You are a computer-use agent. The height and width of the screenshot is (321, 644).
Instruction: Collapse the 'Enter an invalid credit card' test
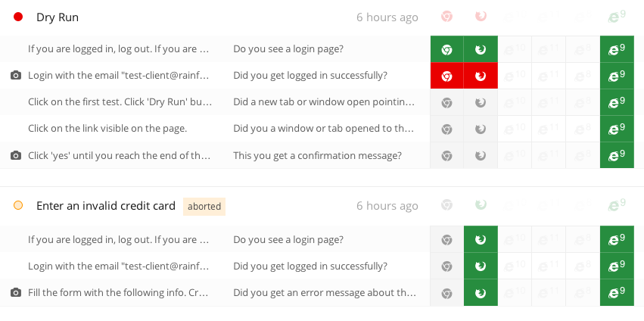tap(106, 205)
